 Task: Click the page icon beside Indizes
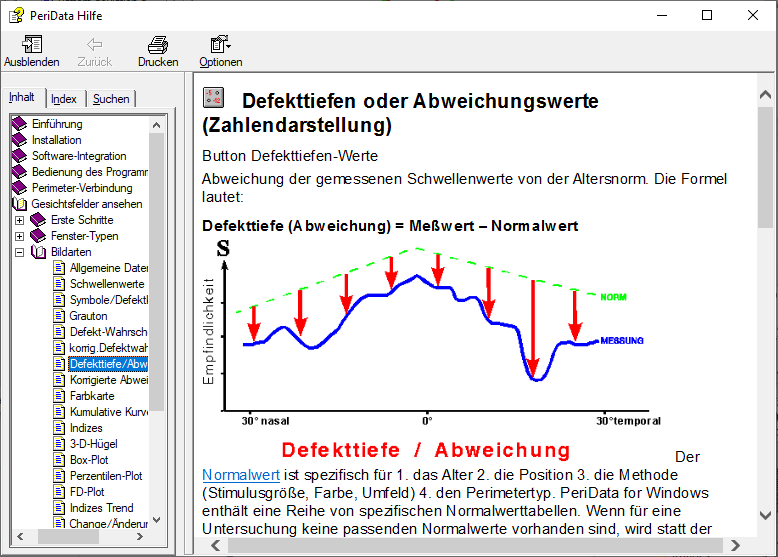click(59, 428)
